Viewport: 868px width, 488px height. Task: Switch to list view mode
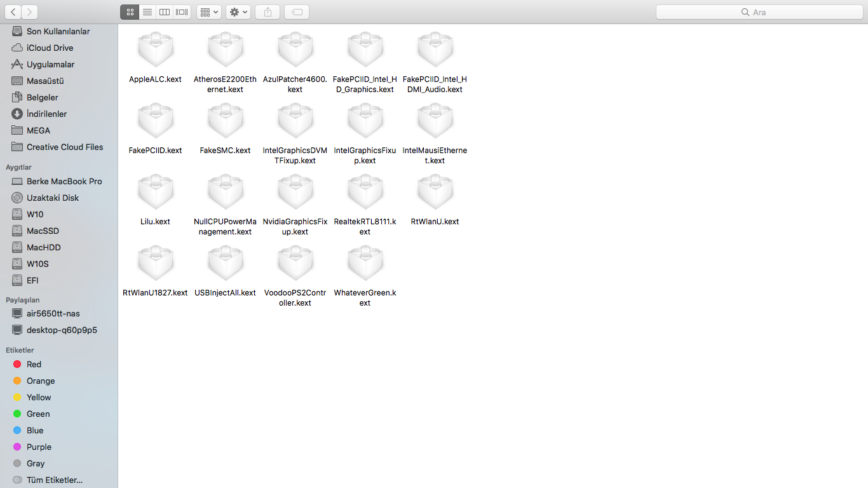tap(147, 12)
